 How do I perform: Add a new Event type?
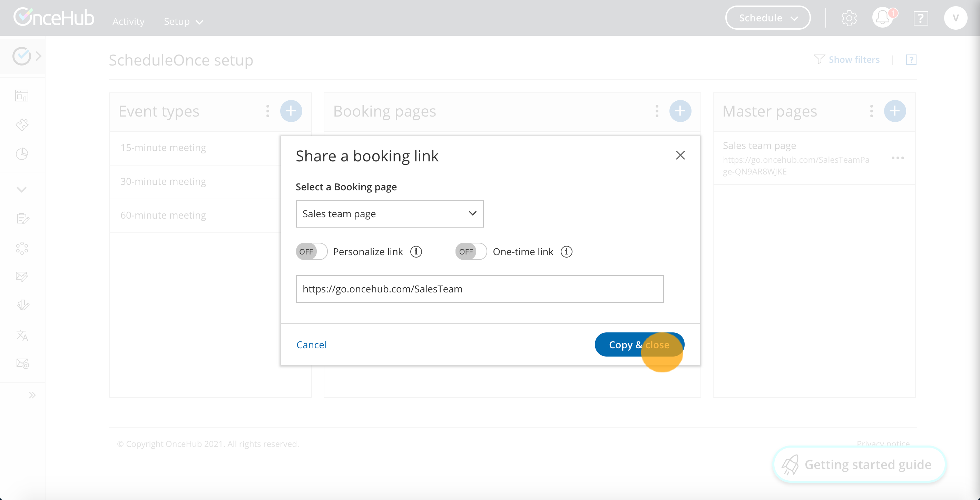[291, 111]
